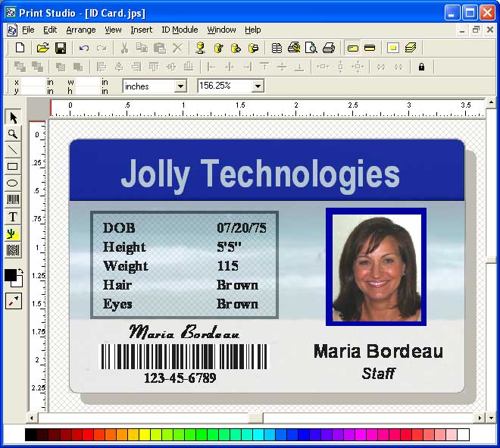Paste from clipboard icon
Viewport: 500px width, 448px height.
tap(160, 48)
